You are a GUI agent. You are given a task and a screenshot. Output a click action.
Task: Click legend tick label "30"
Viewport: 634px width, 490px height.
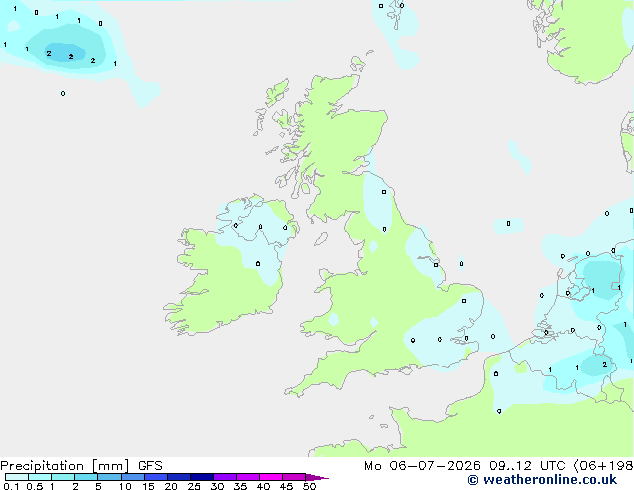click(x=217, y=486)
